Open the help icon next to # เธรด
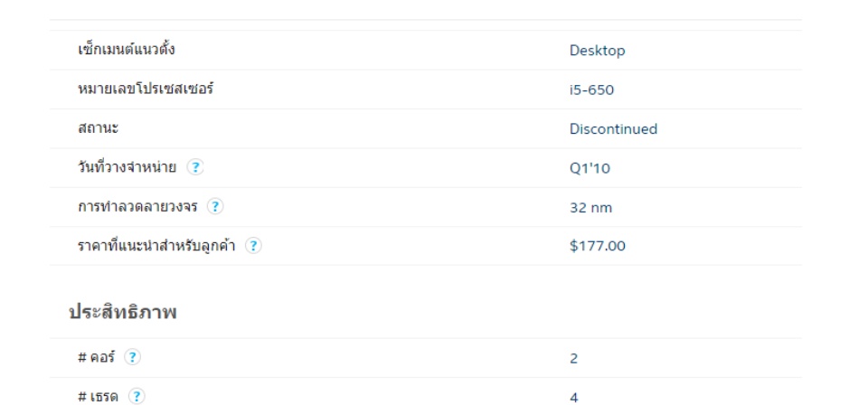 (x=137, y=396)
